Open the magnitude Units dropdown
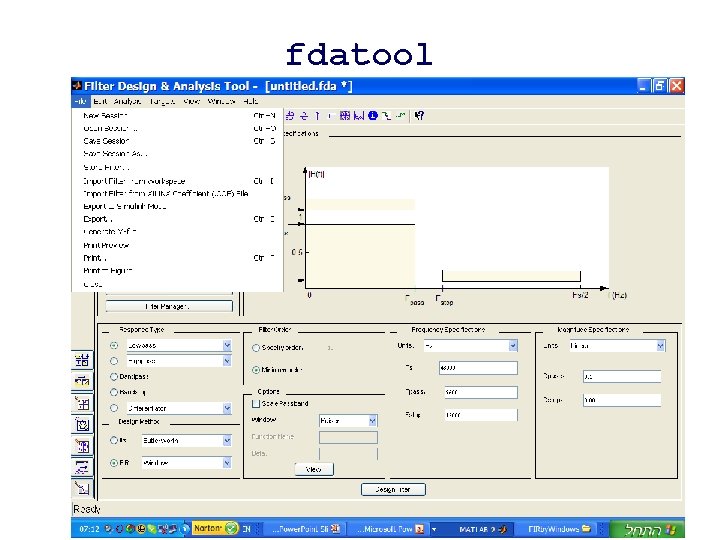This screenshot has width=720, height=540. (660, 346)
